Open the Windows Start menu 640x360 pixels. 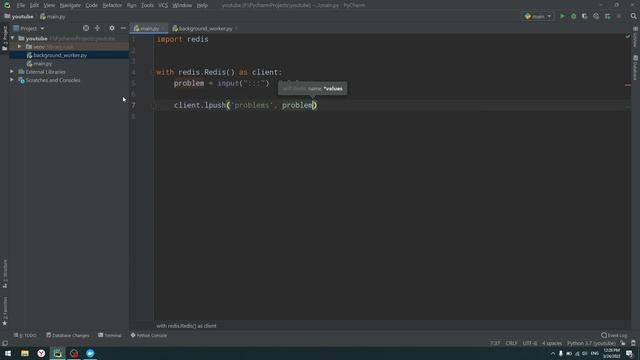tap(8, 353)
